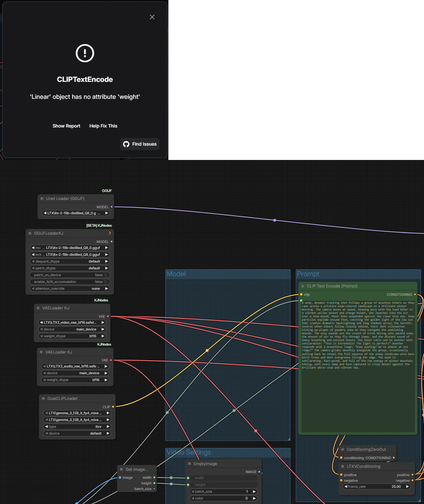Click the VAE output port on video VAELoader KJ
Image resolution: width=424 pixels, height=504 pixels.
108,316
